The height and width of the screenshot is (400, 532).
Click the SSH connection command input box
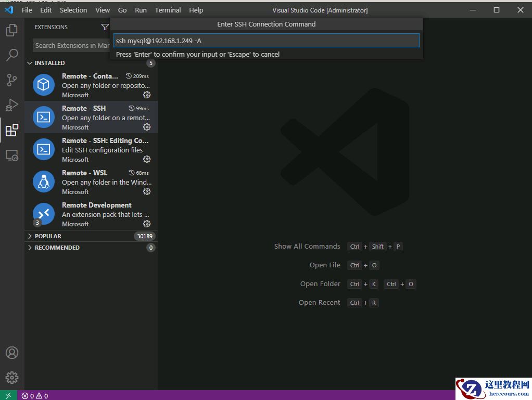pos(266,41)
